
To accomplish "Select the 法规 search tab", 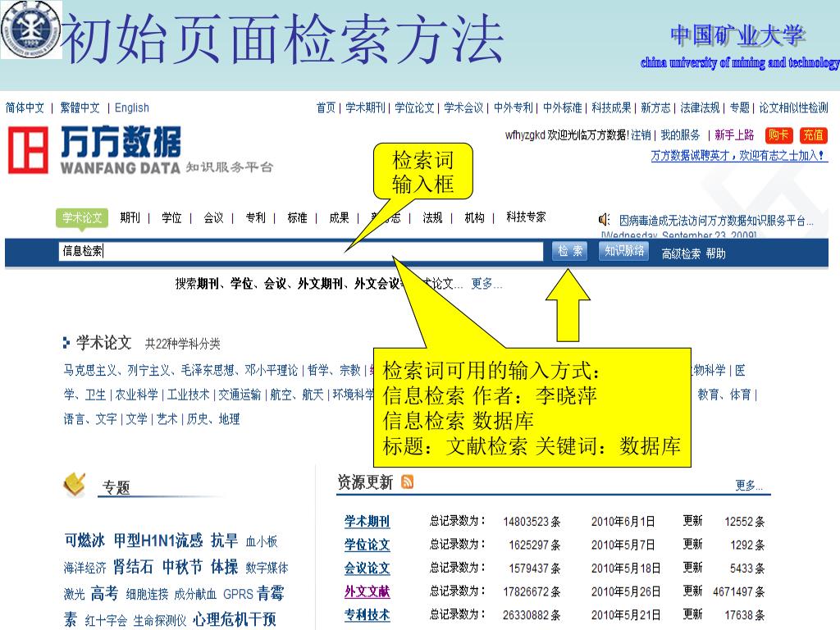I will coord(431,218).
